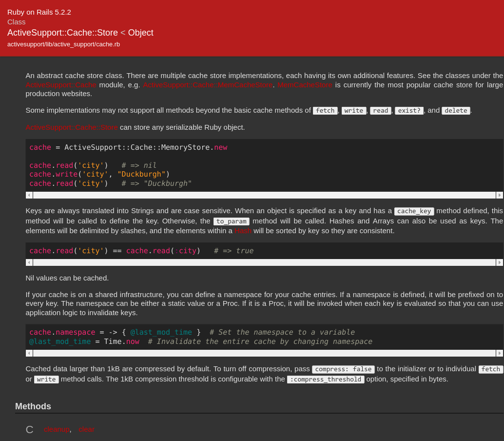Screen dimensions: 504x441
Task: Click the first 'write' code label after fetch
Action: tap(354, 111)
